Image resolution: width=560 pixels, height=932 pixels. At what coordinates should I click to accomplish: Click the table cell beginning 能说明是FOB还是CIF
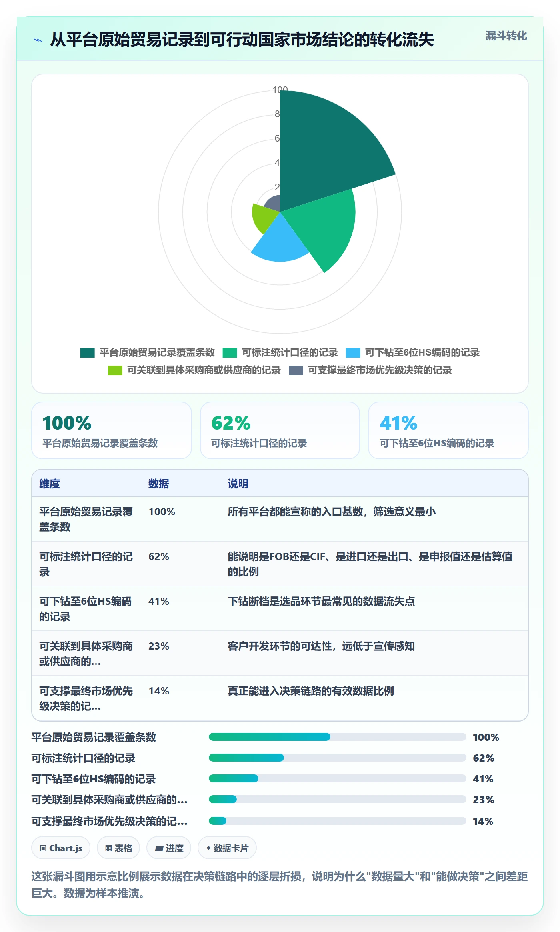click(x=370, y=564)
